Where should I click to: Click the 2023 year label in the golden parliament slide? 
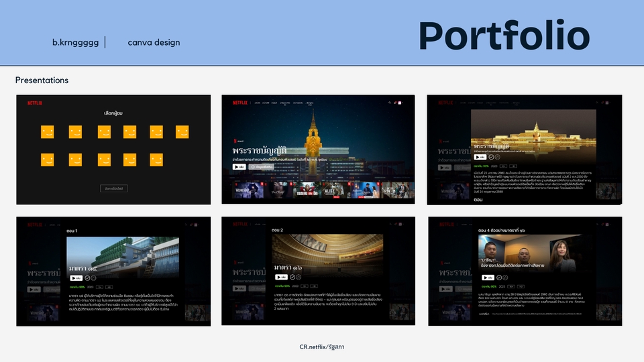(494, 166)
